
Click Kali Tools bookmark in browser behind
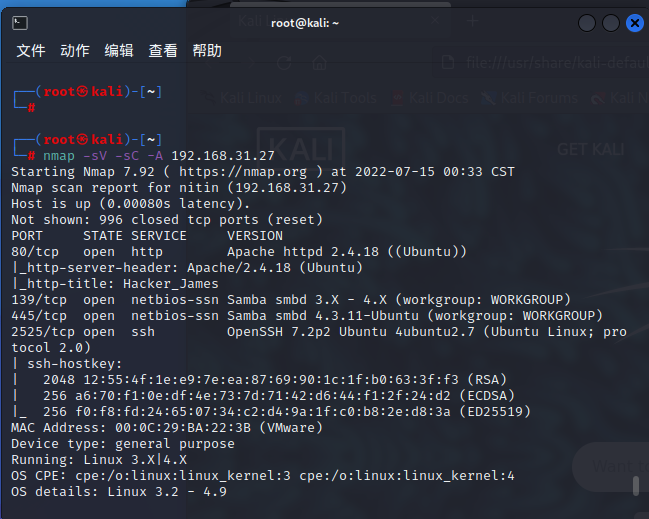click(337, 98)
